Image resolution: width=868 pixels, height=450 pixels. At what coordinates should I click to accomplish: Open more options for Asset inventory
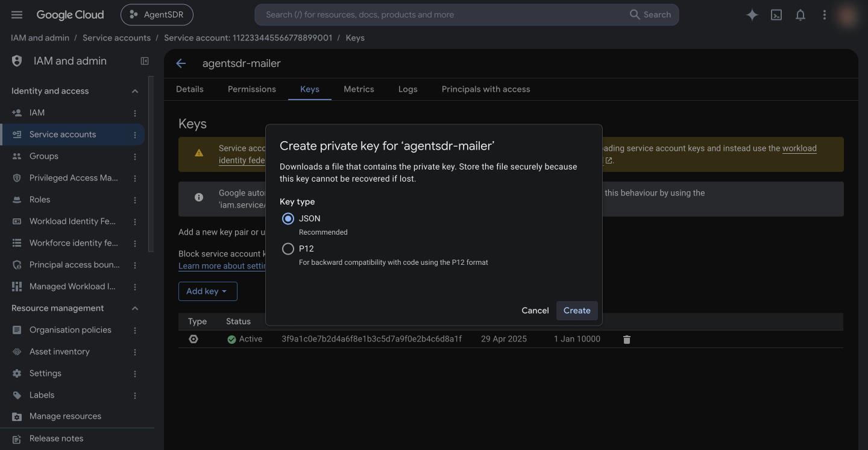click(135, 352)
